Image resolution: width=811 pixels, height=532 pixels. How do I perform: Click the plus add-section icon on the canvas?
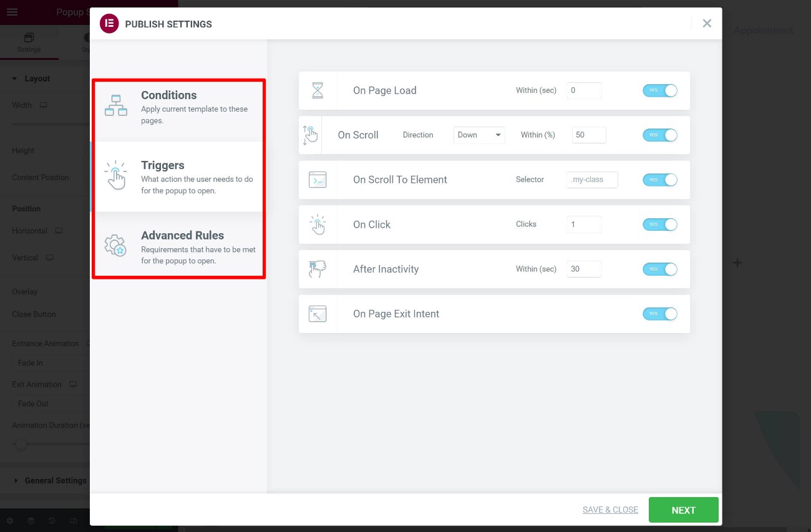[x=737, y=263]
